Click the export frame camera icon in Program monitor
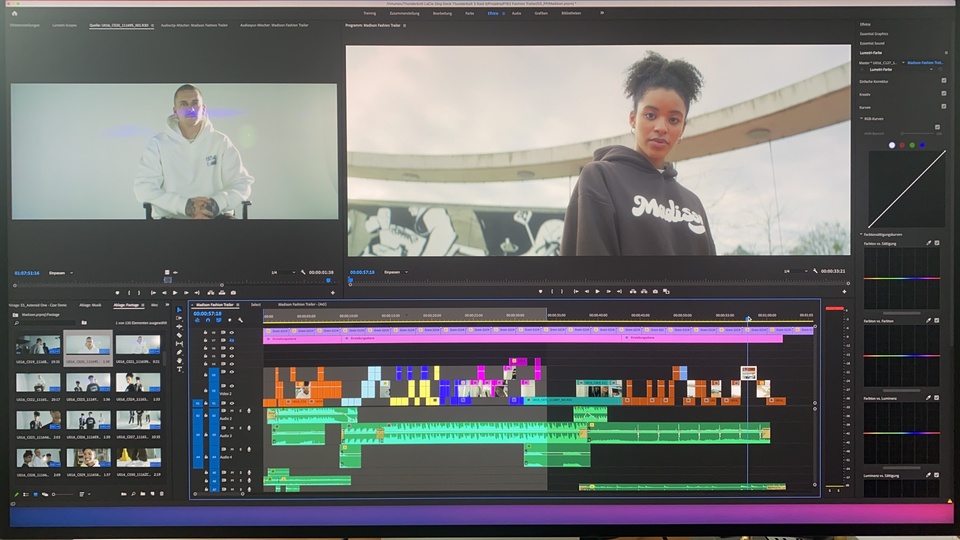Screen dimensions: 960x540 [x=655, y=291]
